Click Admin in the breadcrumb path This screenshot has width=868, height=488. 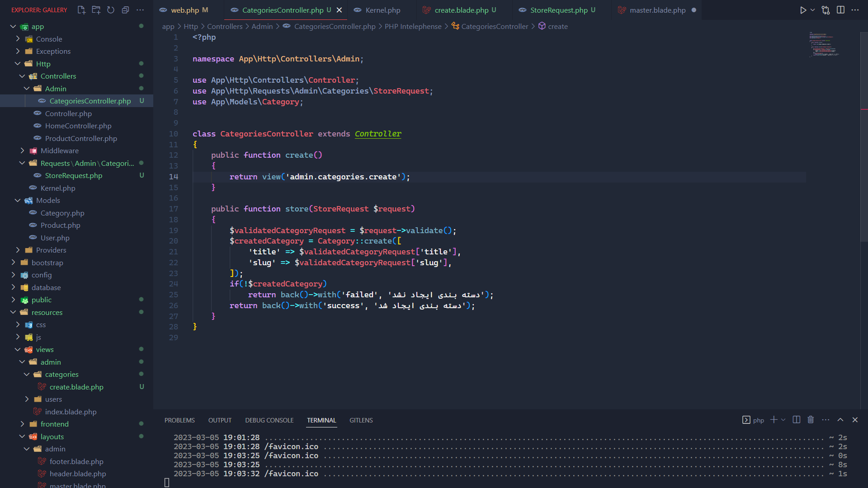[x=262, y=27]
